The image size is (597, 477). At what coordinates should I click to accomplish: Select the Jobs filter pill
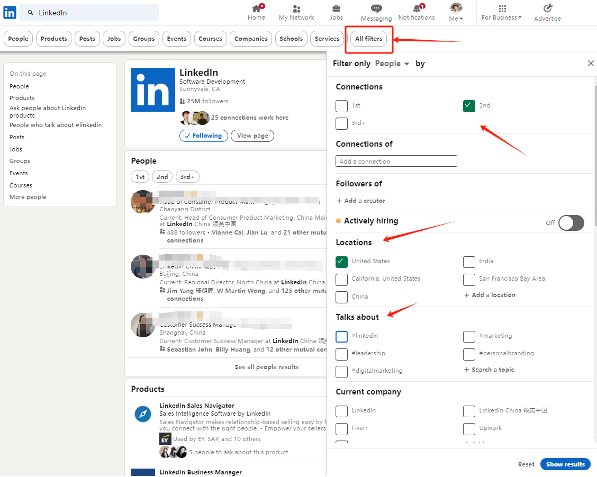114,39
